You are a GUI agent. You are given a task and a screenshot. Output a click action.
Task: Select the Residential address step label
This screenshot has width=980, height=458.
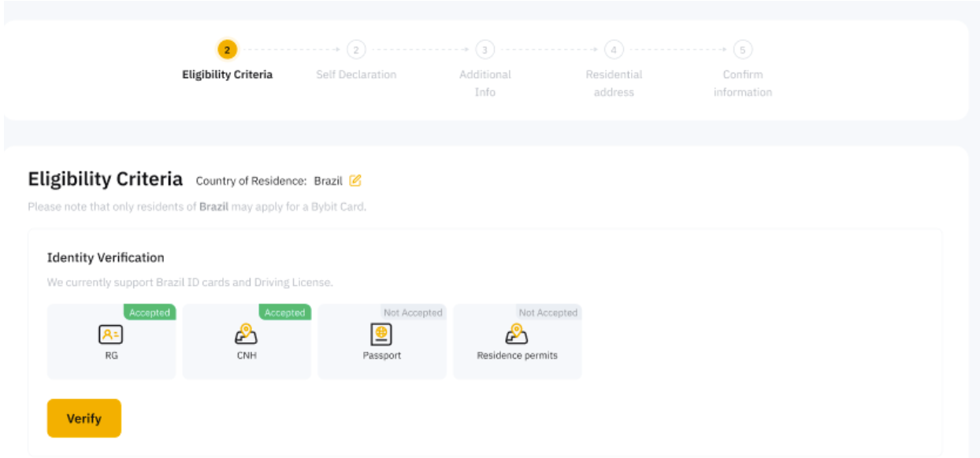[614, 83]
